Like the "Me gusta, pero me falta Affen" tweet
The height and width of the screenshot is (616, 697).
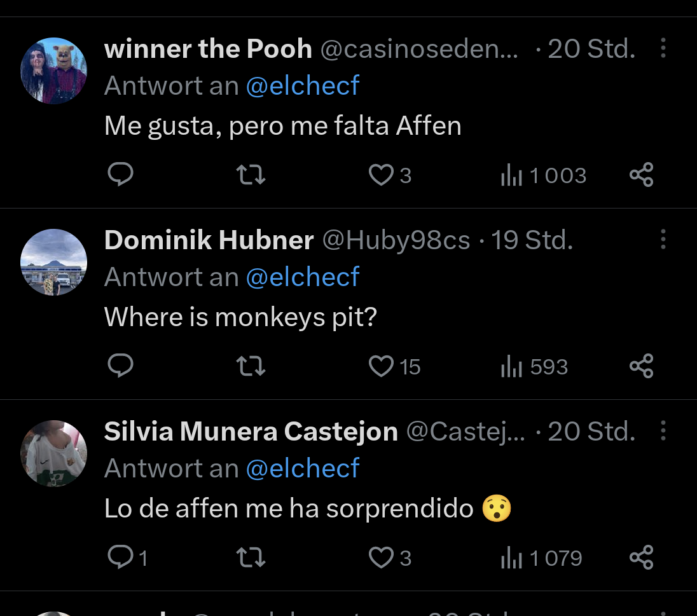point(382,174)
